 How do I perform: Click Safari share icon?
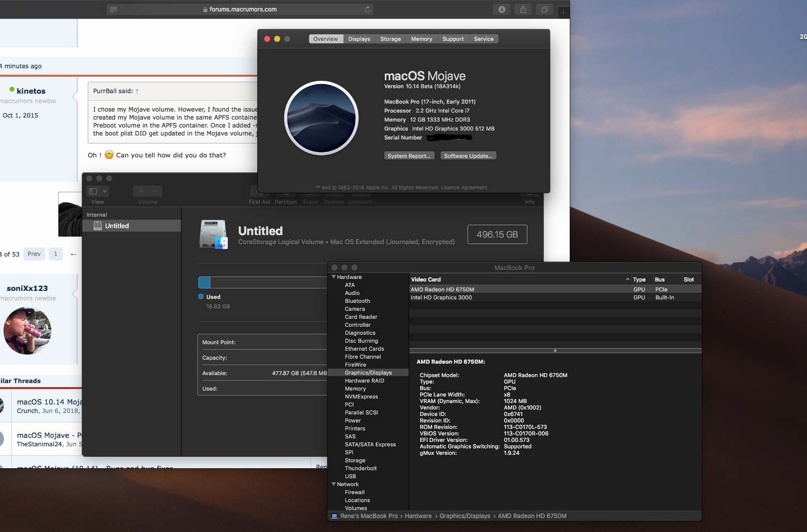click(x=523, y=9)
